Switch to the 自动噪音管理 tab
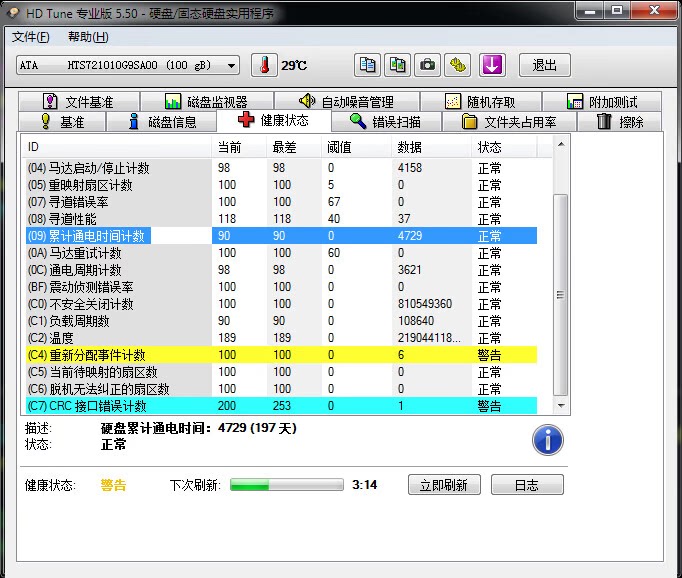Screen dimensions: 682x578 [x=347, y=102]
